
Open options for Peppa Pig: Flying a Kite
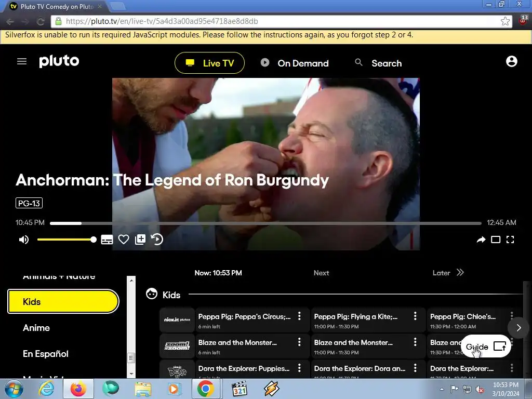(415, 316)
